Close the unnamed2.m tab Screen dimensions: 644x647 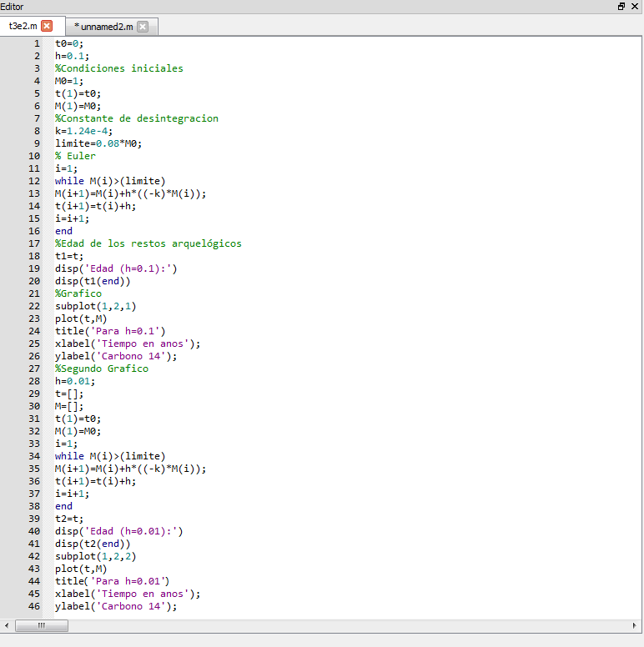coord(143,27)
